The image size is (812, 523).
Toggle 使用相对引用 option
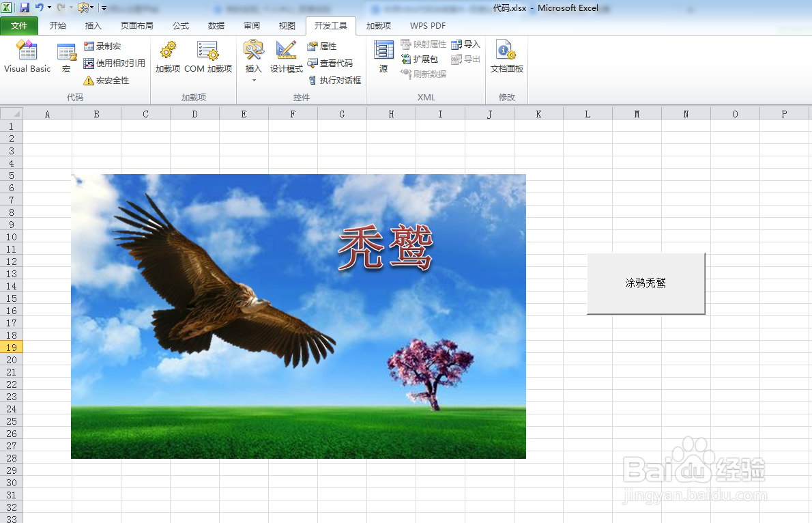[x=114, y=63]
